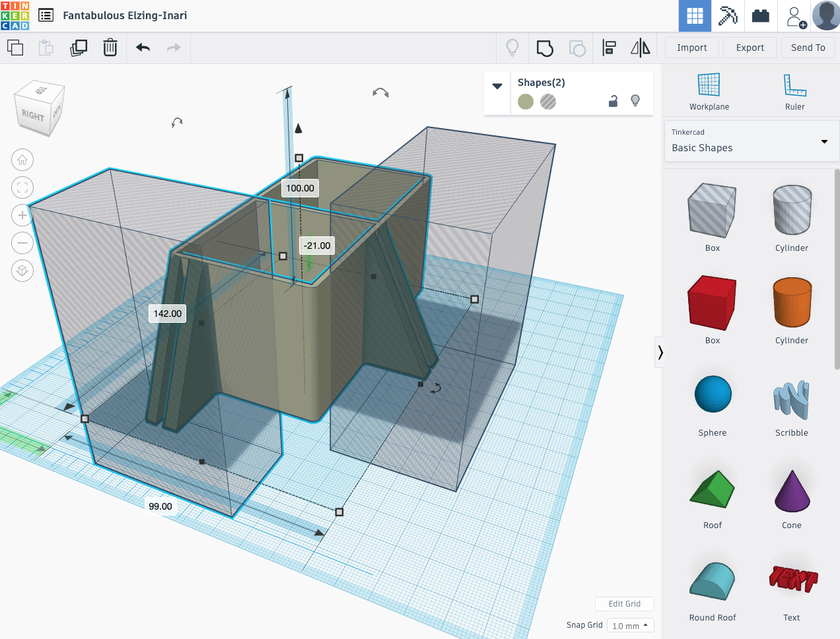This screenshot has width=840, height=639.
Task: Ungroup the selected shapes
Action: click(577, 48)
